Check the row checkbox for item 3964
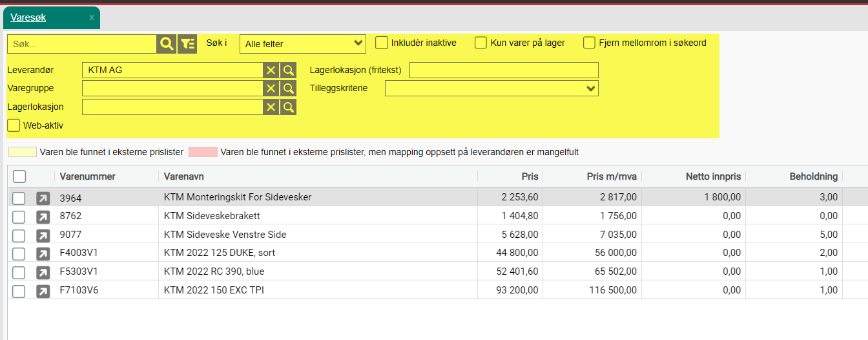 pyautogui.click(x=19, y=198)
